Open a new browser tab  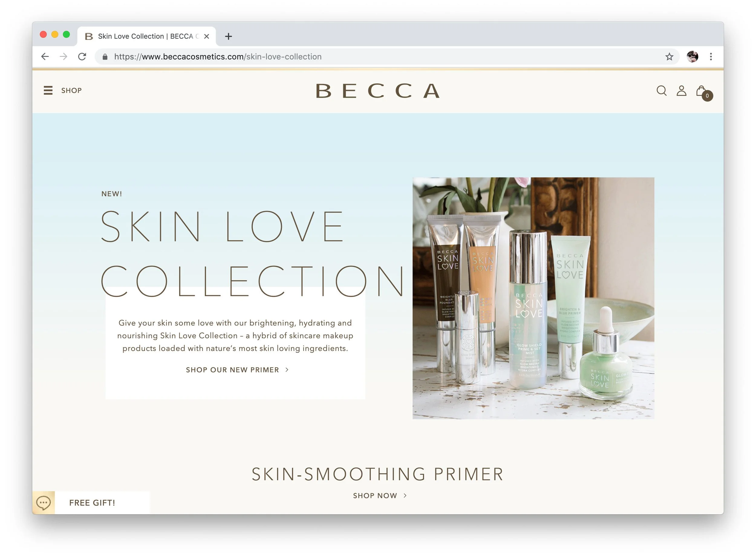coord(228,36)
